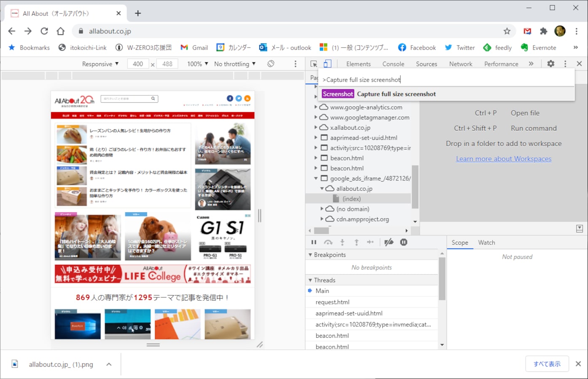Toggle the device toolbar off
588x379 pixels.
(x=328, y=63)
